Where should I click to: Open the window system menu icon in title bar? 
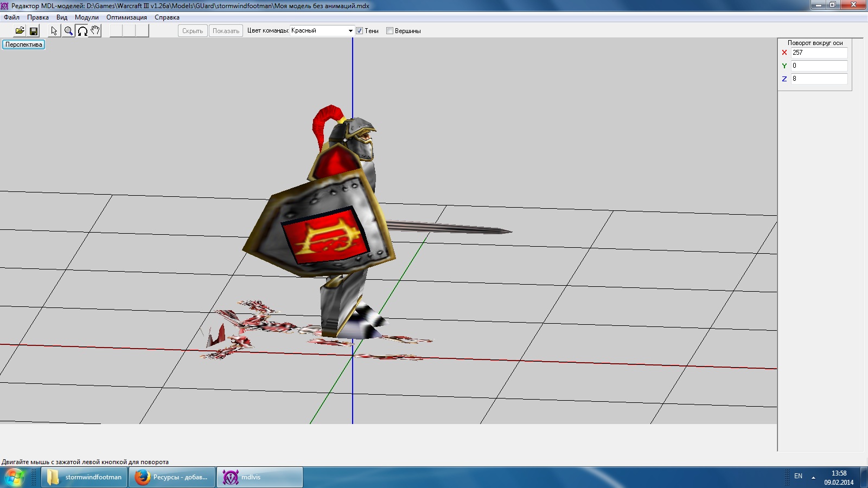click(5, 6)
